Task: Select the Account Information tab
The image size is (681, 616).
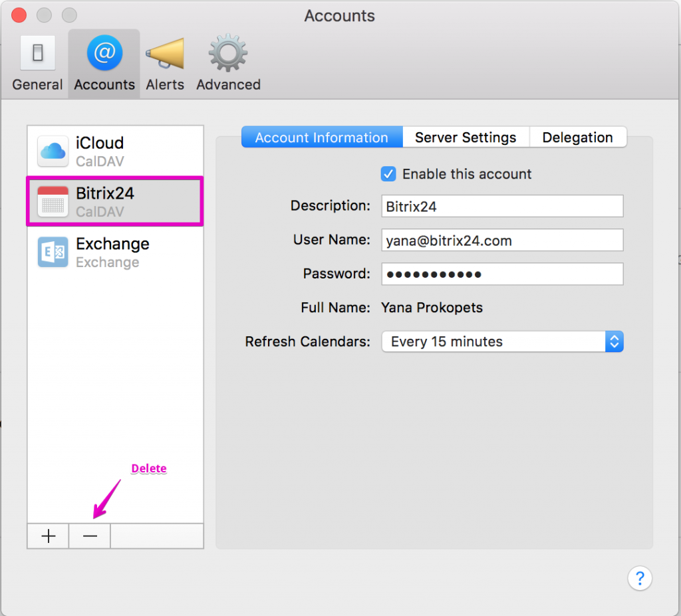Action: (322, 138)
